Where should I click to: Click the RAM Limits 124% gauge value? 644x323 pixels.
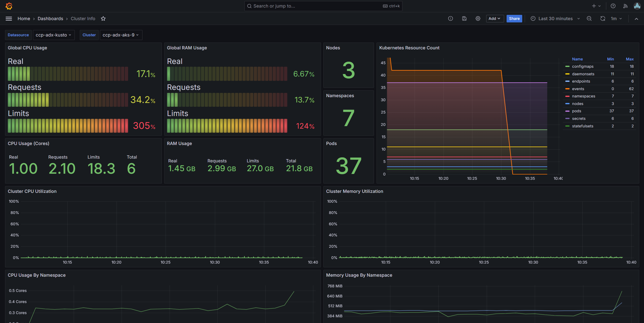click(x=305, y=126)
